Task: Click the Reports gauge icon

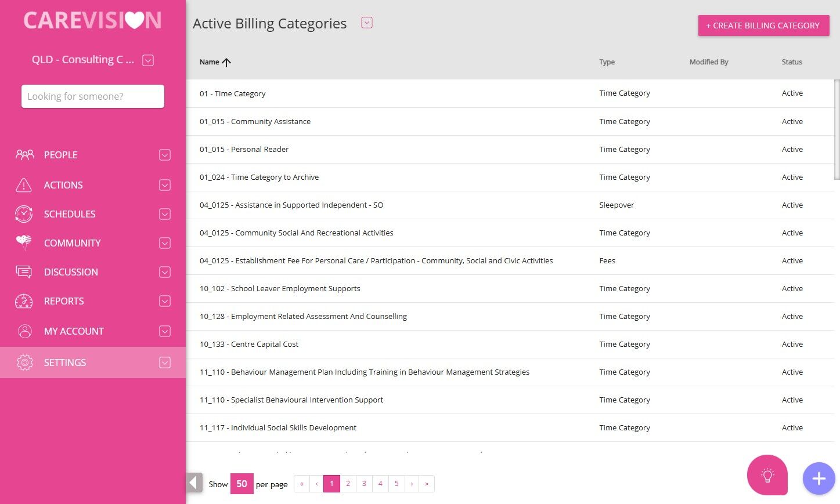Action: click(24, 301)
